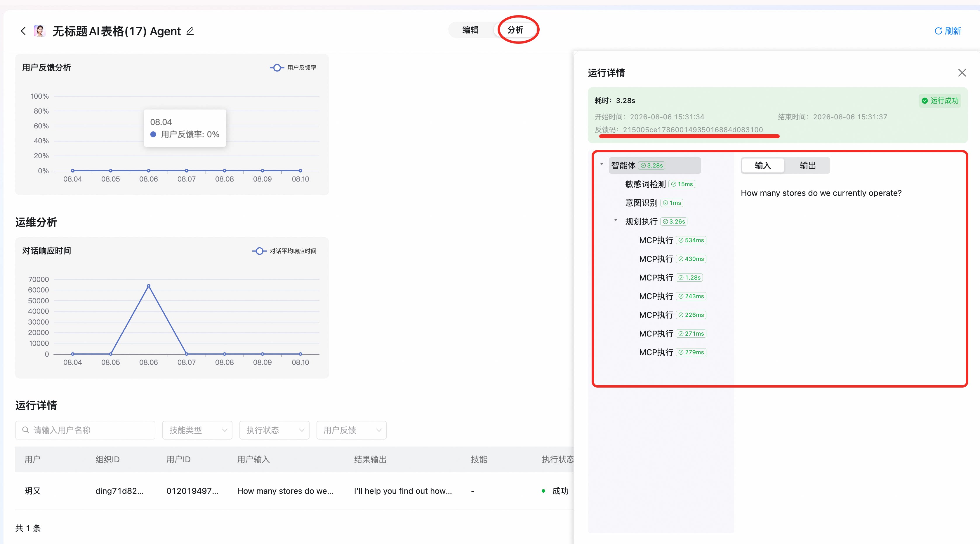The width and height of the screenshot is (980, 544).
Task: Click the agent avatar image
Action: (x=39, y=31)
